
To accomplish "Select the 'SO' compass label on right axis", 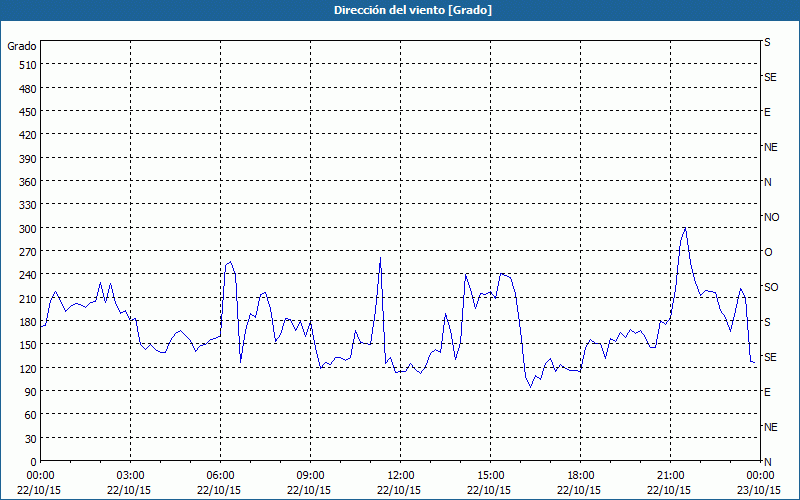I will point(771,287).
